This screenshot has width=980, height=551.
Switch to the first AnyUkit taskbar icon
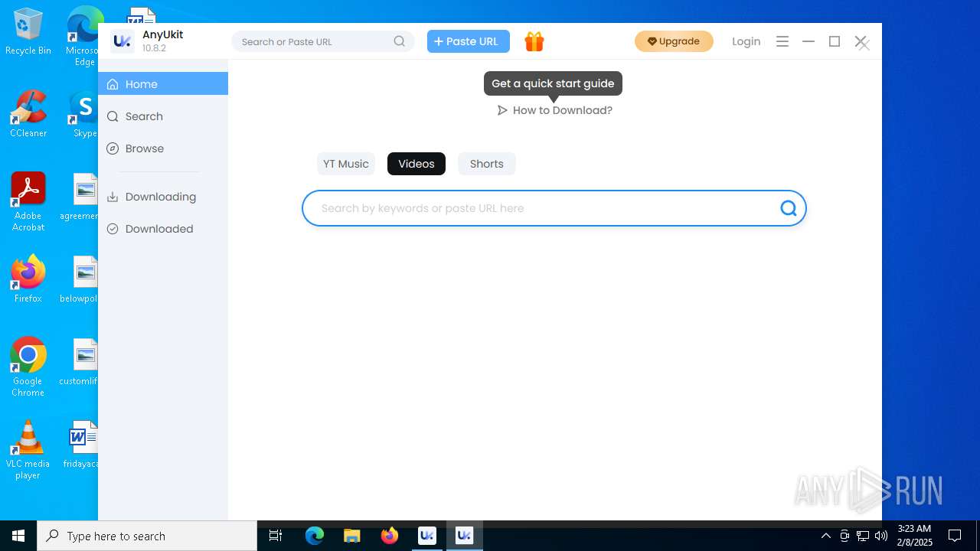coord(427,536)
